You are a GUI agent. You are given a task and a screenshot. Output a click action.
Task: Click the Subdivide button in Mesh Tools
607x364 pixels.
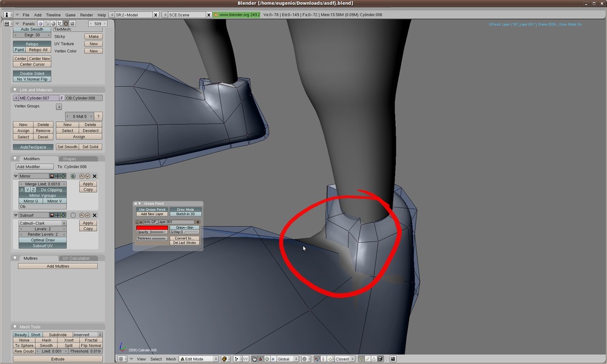58,335
